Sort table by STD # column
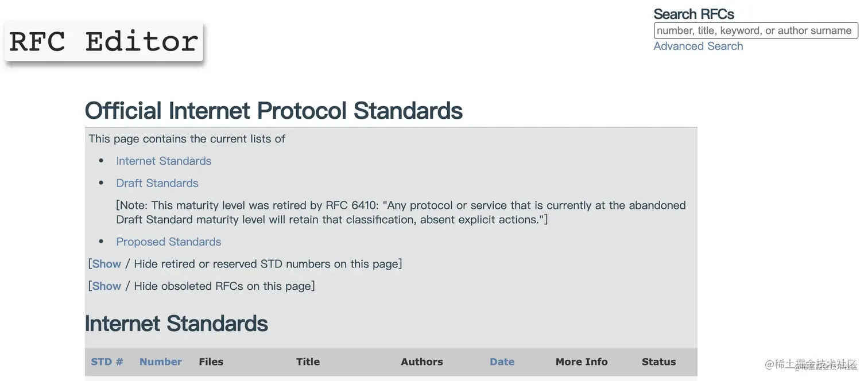This screenshot has height=381, width=868. (107, 362)
